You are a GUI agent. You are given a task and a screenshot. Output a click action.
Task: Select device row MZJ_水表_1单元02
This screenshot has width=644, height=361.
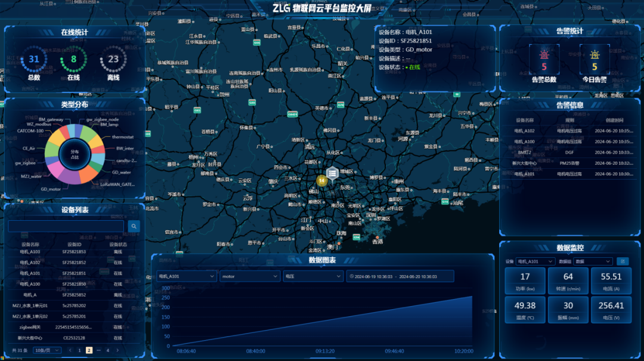(74, 316)
